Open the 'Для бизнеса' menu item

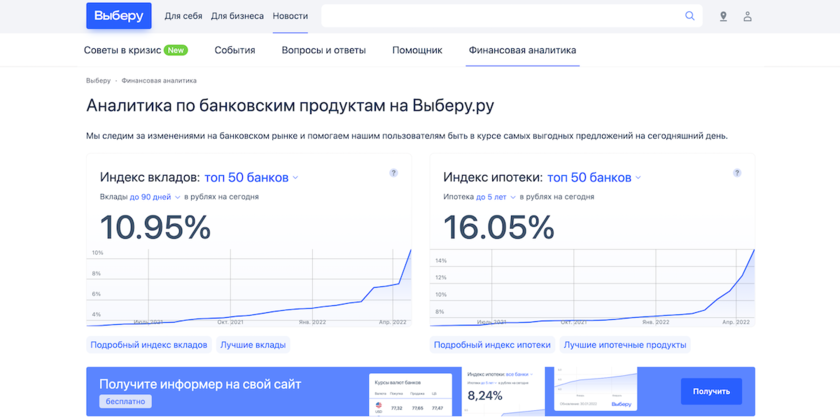pos(237,16)
